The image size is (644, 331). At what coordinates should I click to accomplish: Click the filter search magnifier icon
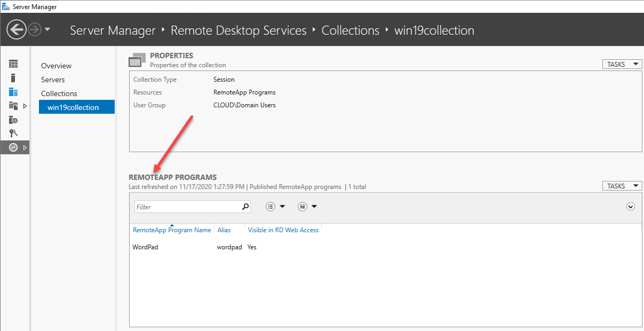coord(245,207)
